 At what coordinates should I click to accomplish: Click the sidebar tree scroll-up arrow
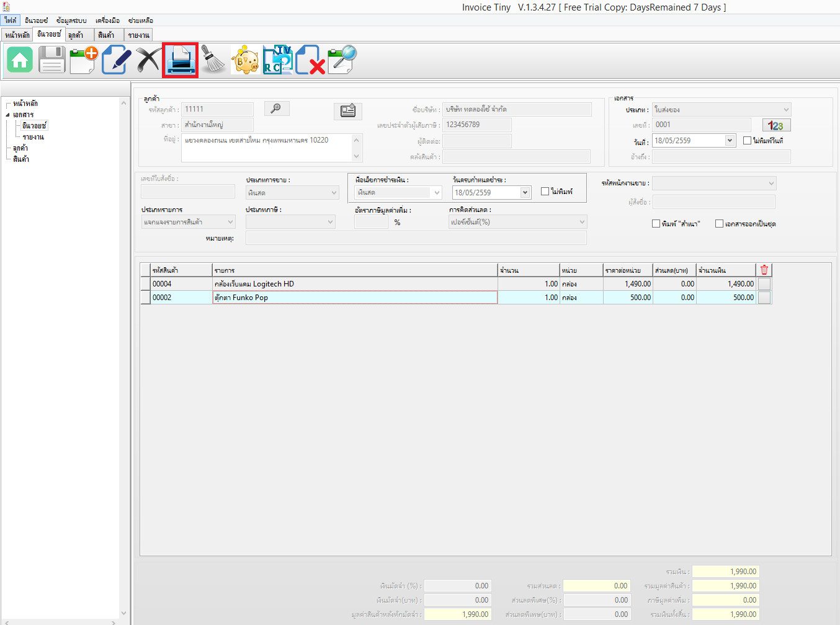(x=123, y=103)
